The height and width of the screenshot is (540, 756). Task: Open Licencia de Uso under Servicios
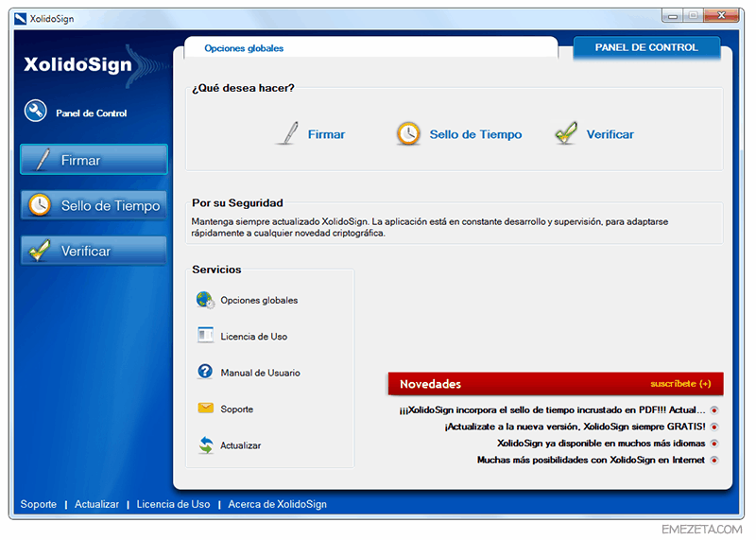coord(253,337)
